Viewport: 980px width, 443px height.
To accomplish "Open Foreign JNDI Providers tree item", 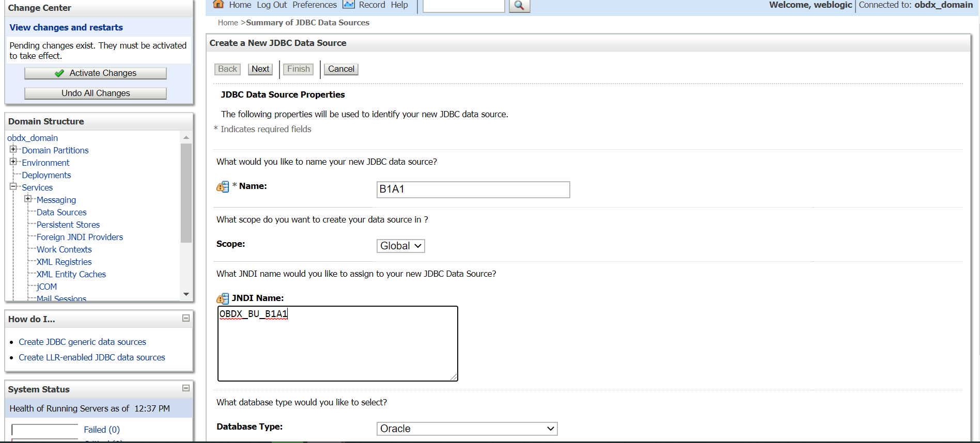I will [x=80, y=237].
